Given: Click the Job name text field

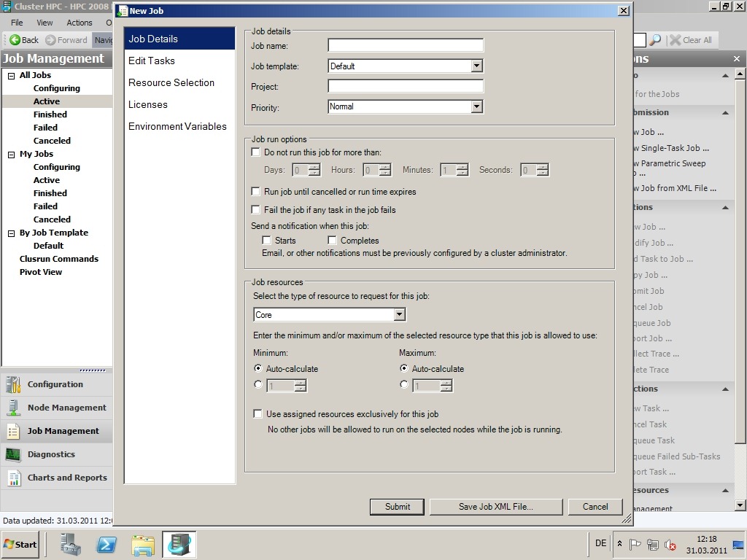Looking at the screenshot, I should tap(406, 45).
